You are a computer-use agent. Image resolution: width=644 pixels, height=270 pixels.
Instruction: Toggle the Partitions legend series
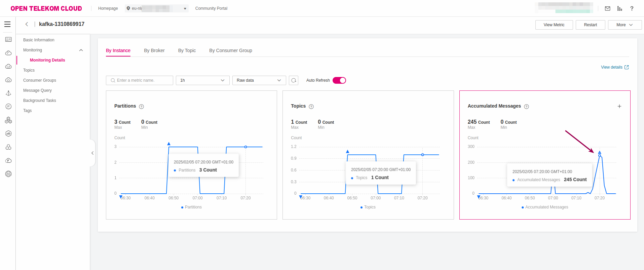[191, 207]
